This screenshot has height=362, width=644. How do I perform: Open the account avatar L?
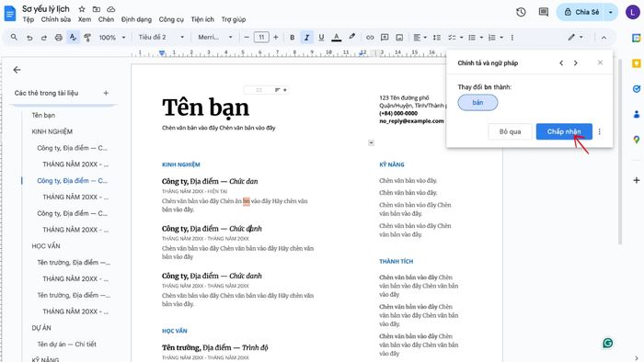[632, 12]
